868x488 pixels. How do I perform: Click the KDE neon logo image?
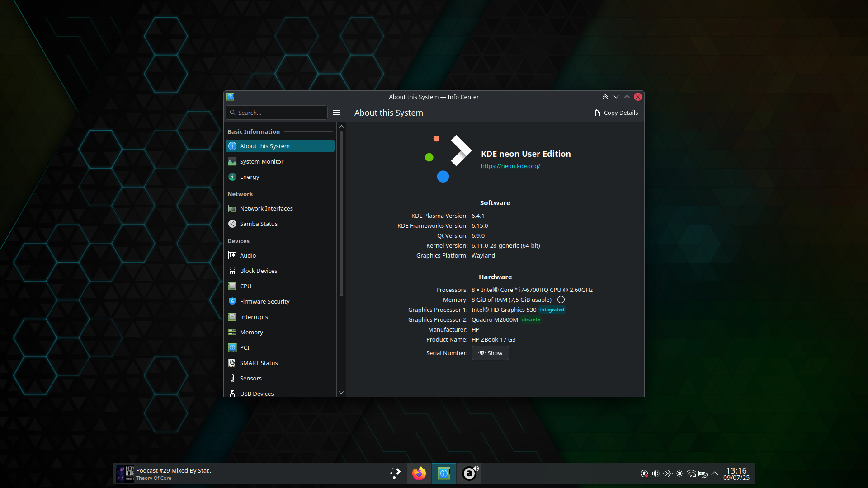point(448,159)
